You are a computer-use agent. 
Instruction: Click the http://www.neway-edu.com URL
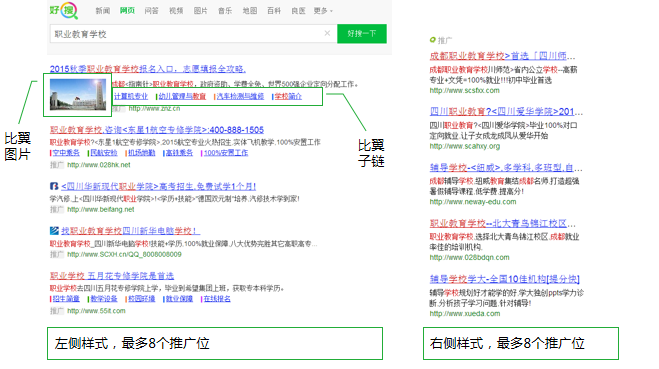click(473, 202)
